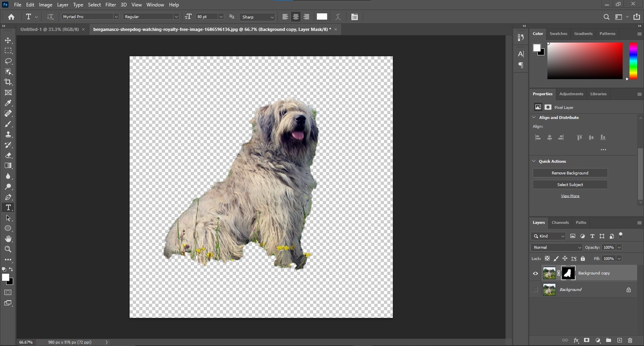644x346 pixels.
Task: Select the Ellipse shape tool
Action: [x=8, y=228]
